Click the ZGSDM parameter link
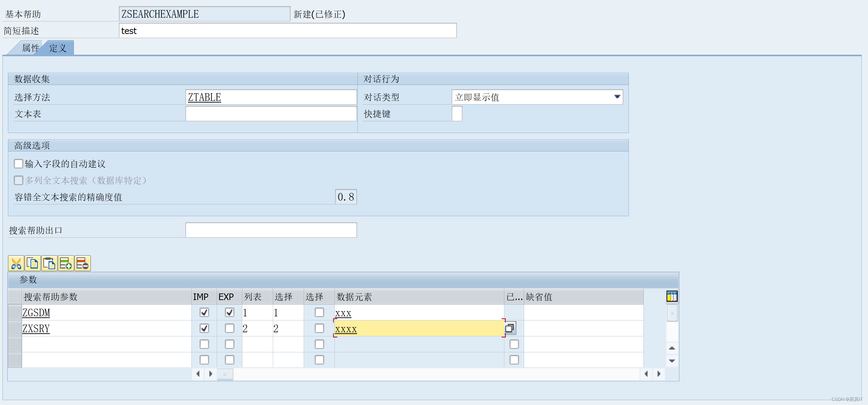The width and height of the screenshot is (868, 405). [36, 313]
